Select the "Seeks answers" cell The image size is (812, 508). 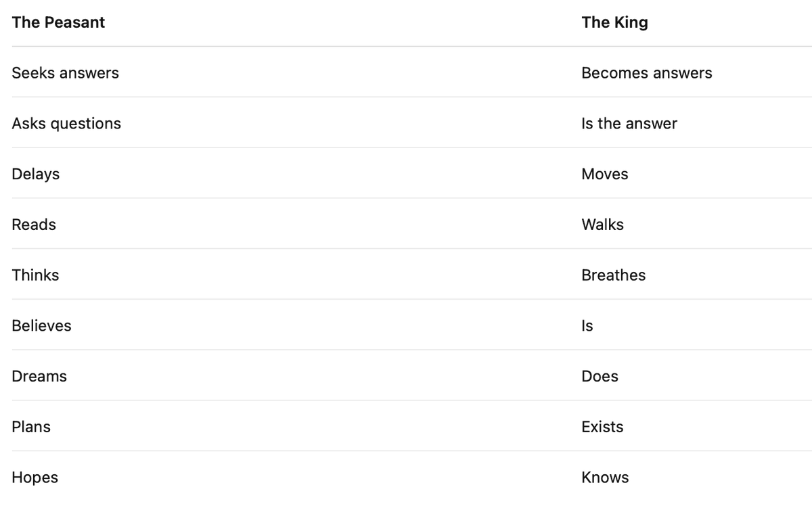pos(65,73)
